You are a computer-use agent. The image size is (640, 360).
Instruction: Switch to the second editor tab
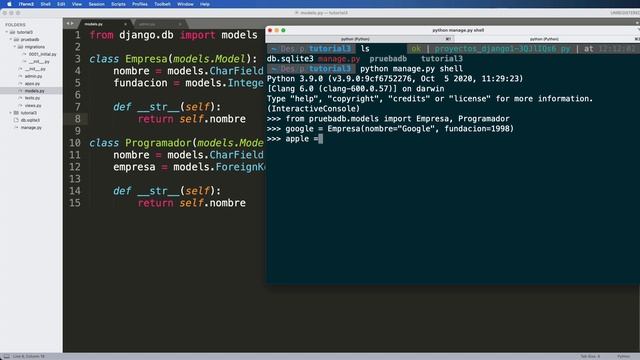(148, 24)
